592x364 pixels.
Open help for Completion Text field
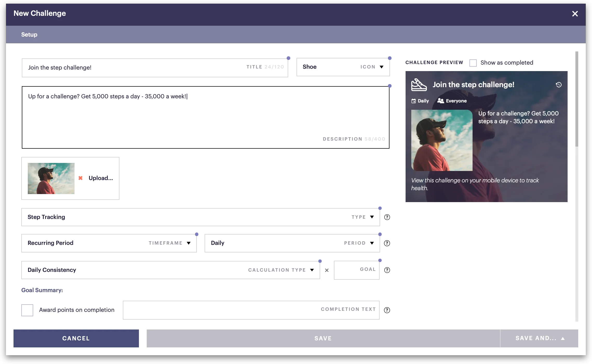pos(387,310)
